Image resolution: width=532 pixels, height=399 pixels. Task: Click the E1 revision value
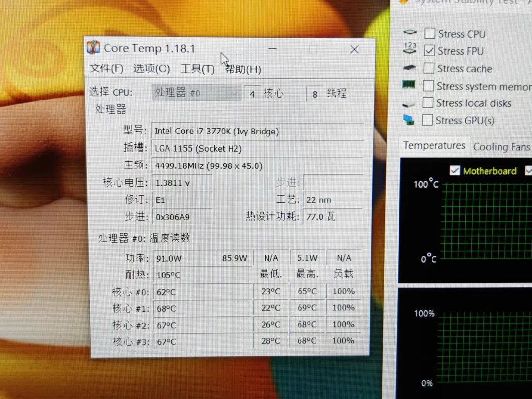pyautogui.click(x=183, y=200)
